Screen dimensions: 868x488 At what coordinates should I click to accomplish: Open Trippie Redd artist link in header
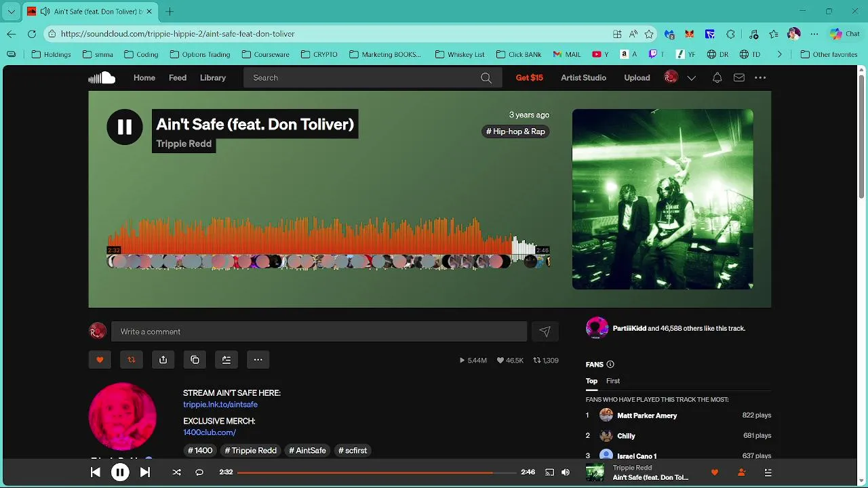[184, 144]
